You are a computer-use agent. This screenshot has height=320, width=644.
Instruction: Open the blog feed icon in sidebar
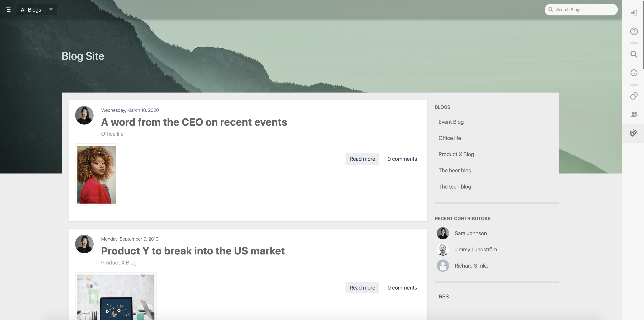point(634,133)
